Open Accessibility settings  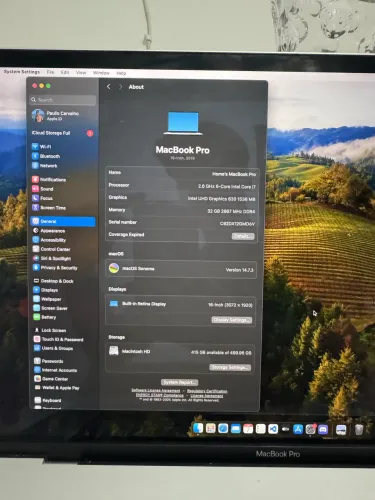(49, 240)
